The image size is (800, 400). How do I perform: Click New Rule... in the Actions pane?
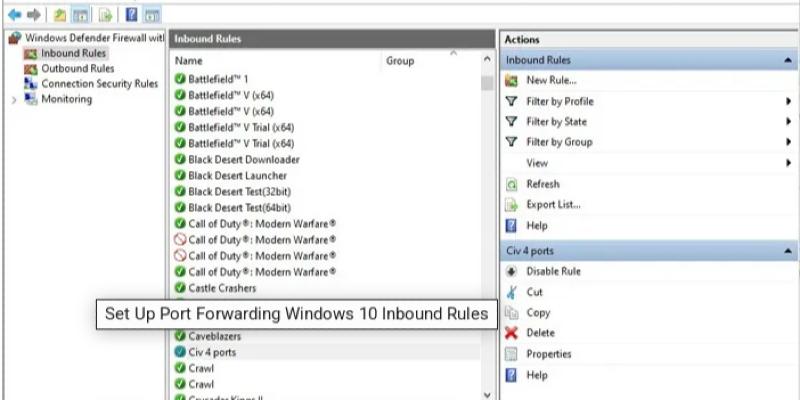[x=551, y=80]
